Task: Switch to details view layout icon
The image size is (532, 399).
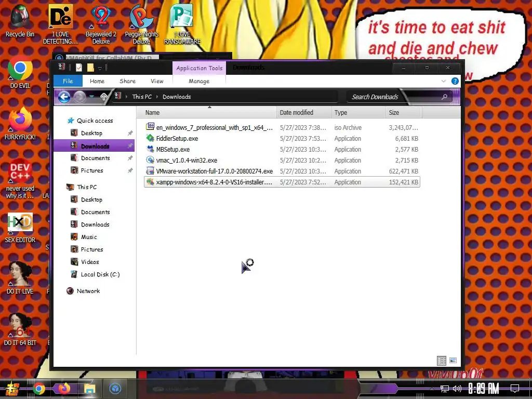Action: 442,361
